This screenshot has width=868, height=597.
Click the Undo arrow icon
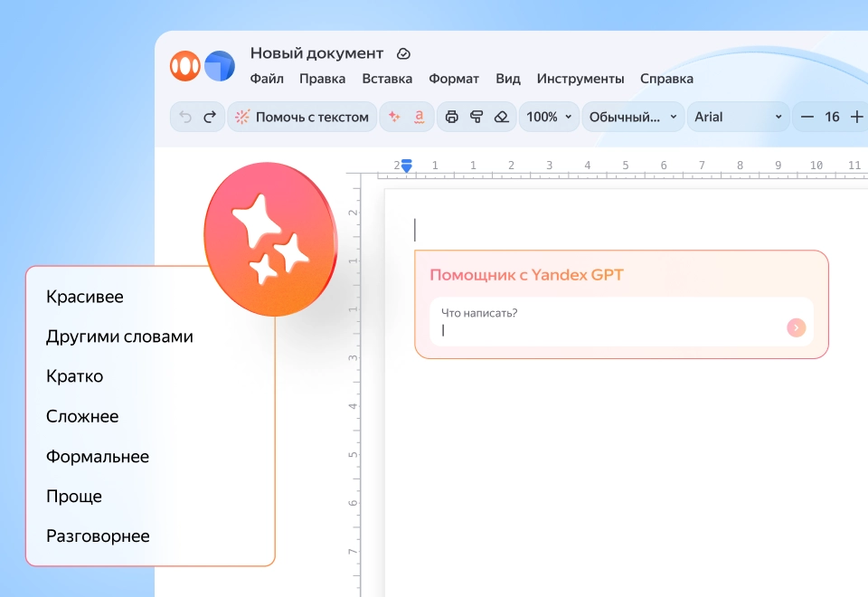[185, 117]
